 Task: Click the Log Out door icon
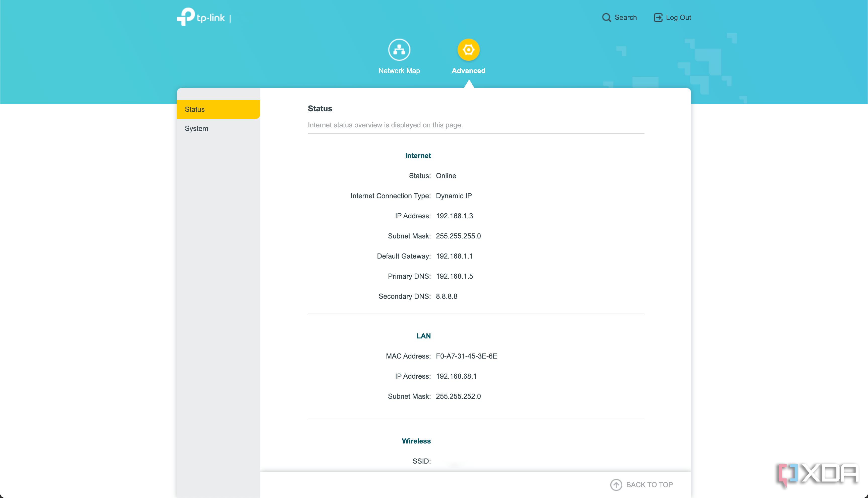(658, 17)
